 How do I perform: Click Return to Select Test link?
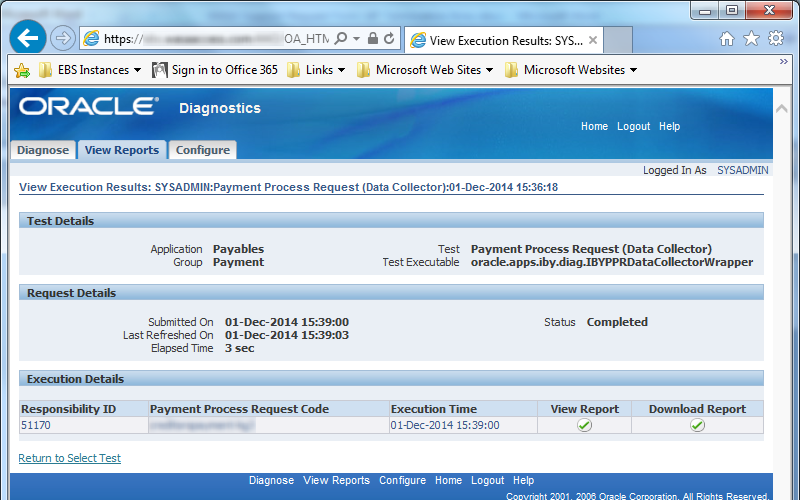pos(69,458)
